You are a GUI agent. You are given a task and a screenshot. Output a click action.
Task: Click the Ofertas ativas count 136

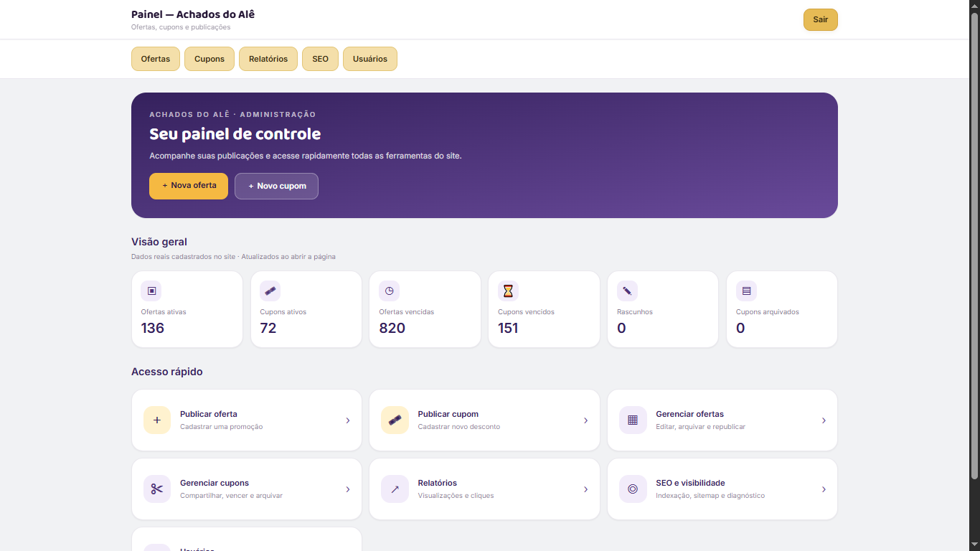coord(153,328)
